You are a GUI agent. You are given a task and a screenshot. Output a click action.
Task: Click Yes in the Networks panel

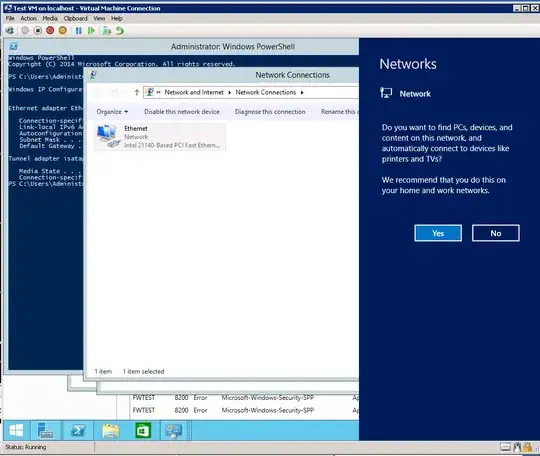point(438,233)
